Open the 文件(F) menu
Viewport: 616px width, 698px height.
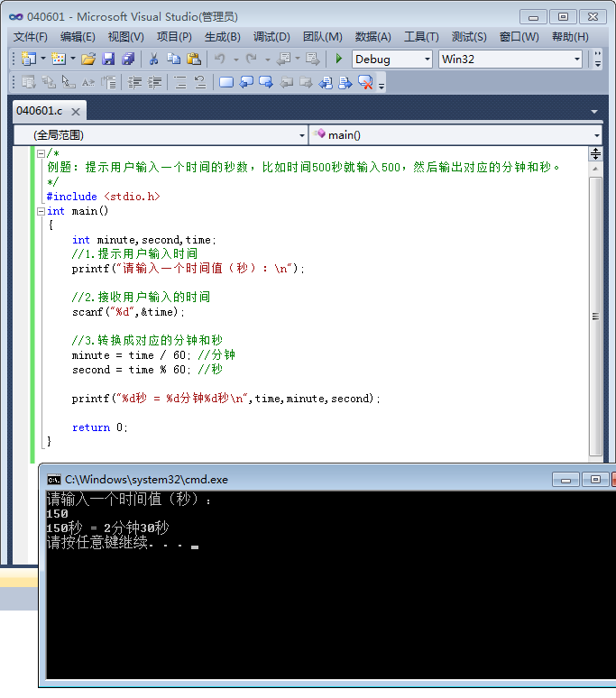[31, 36]
